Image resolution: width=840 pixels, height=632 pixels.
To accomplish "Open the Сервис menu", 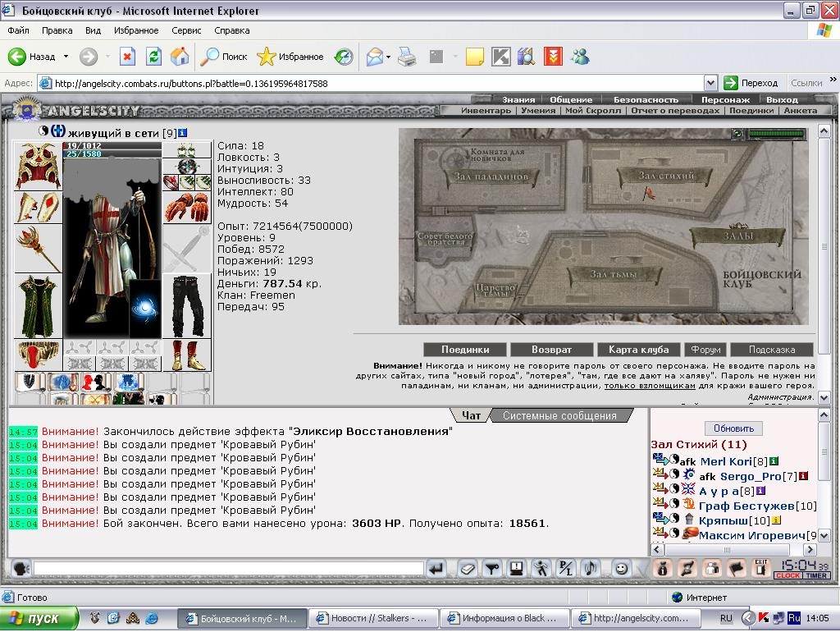I will 186,30.
